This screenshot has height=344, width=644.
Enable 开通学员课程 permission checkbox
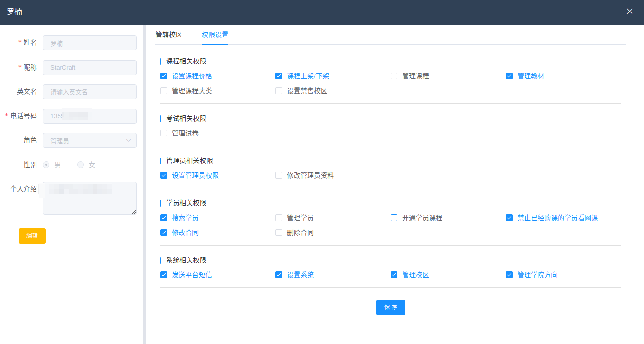coord(394,218)
